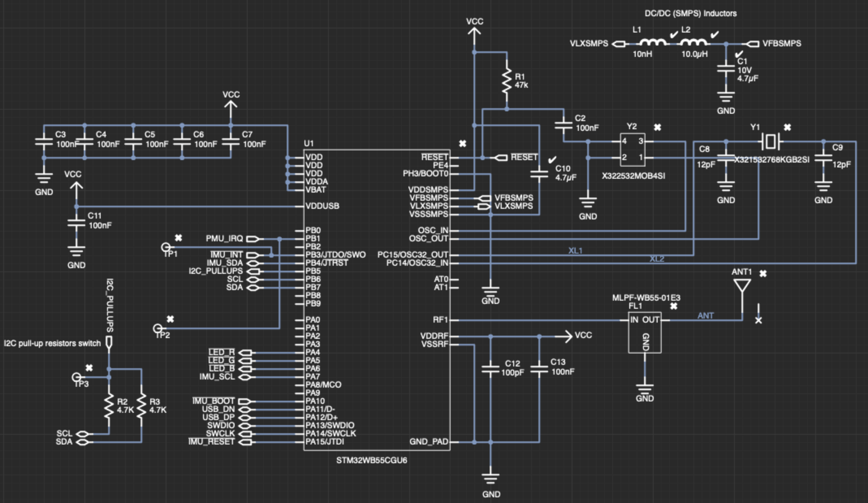Select resistor R3 4.7K symbol

point(141,405)
